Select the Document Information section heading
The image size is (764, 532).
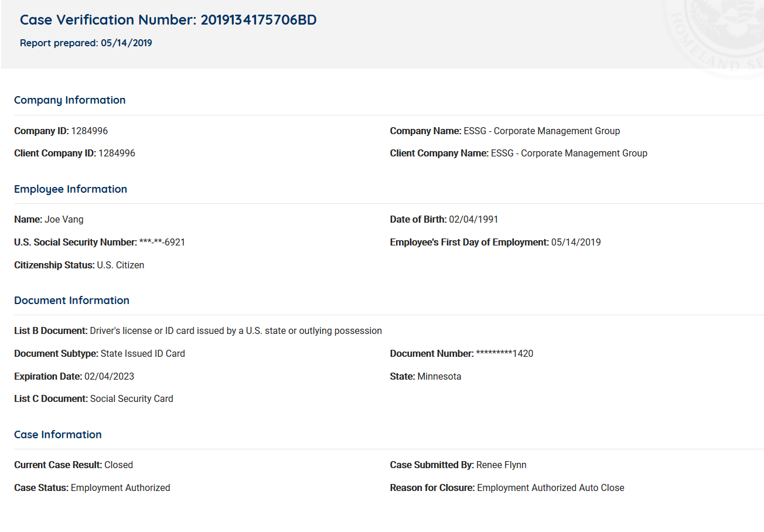pyautogui.click(x=71, y=301)
